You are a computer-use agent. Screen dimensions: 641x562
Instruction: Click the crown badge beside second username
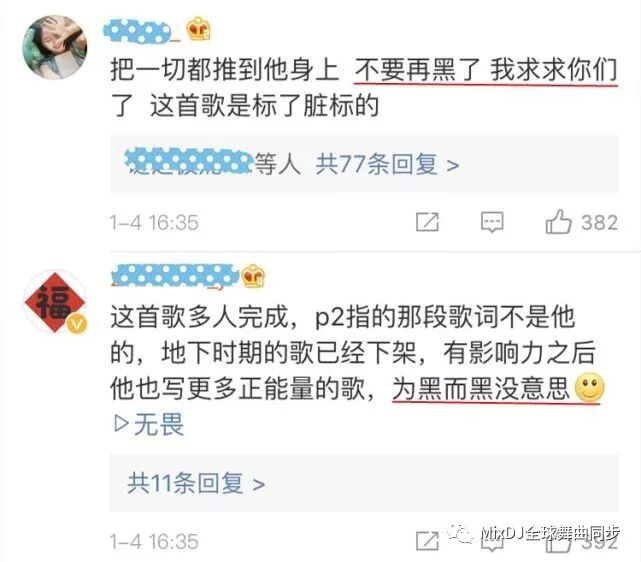pos(253,275)
